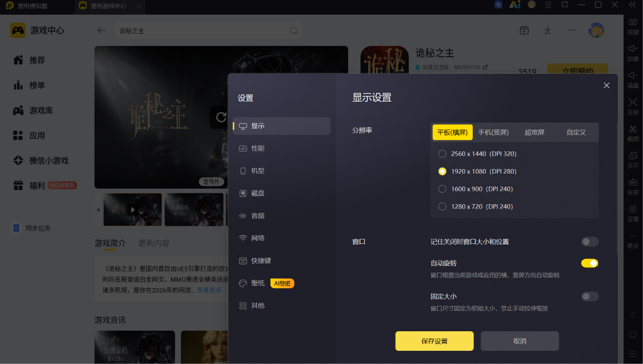Open the AI assistant icon in title bar
This screenshot has height=364, width=643.
(515, 5)
